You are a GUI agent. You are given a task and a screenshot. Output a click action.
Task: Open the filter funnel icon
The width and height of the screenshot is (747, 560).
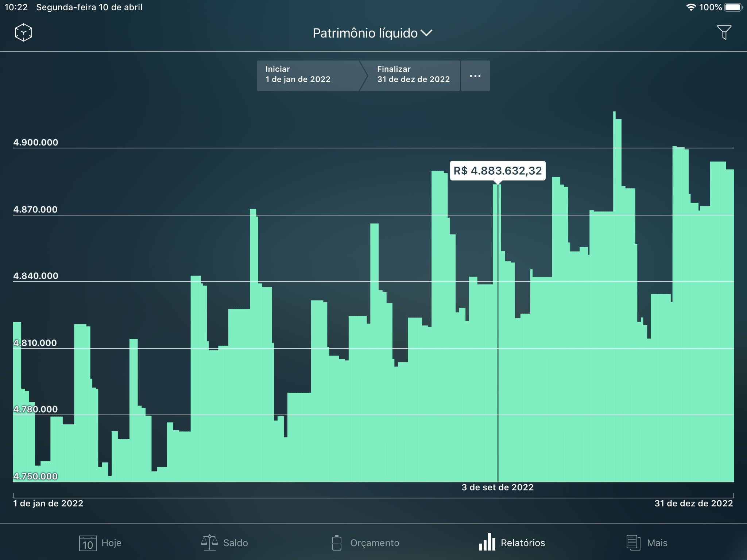point(724,32)
